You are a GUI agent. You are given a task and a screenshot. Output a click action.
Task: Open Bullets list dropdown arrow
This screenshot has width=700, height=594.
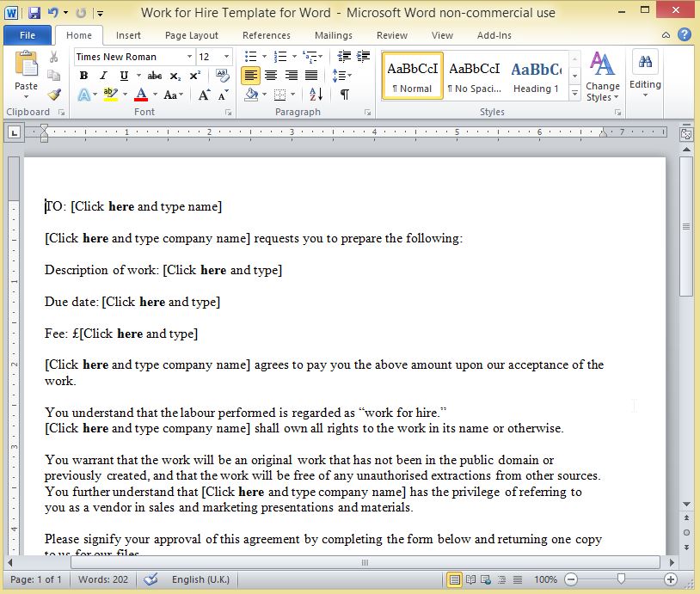(264, 57)
